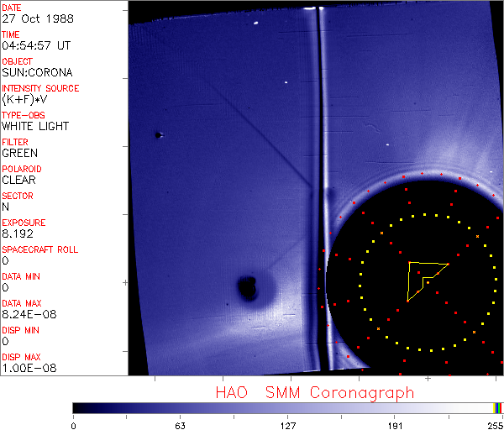
Task: Click the bright vertical streak in the image
Action: 317,168
